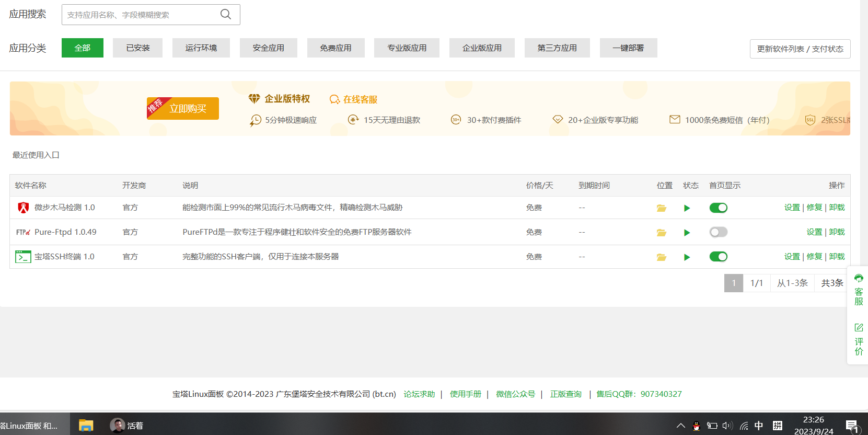Image resolution: width=868 pixels, height=435 pixels.
Task: Show hidden tray icons chevron
Action: coord(680,426)
